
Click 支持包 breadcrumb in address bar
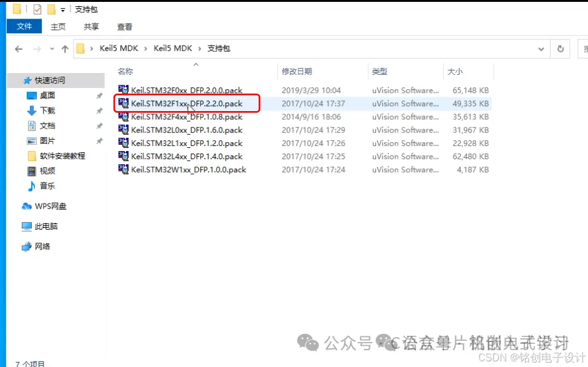point(219,49)
